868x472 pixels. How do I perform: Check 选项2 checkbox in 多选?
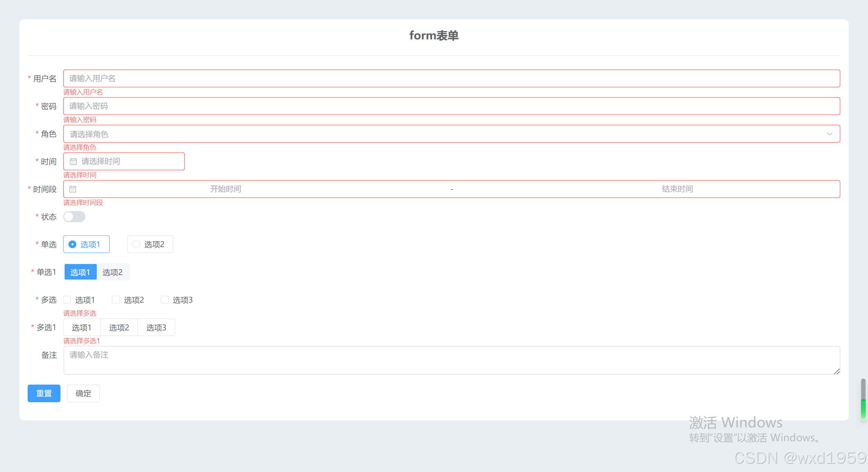point(116,300)
